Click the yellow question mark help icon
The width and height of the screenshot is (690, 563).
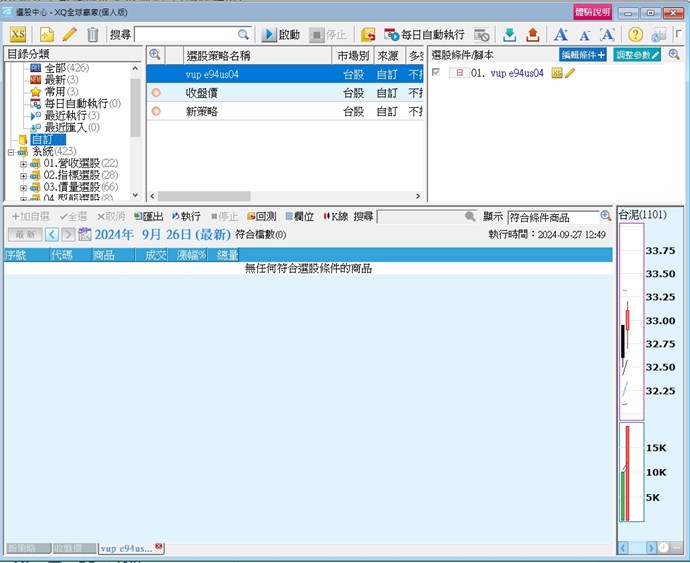tap(635, 34)
